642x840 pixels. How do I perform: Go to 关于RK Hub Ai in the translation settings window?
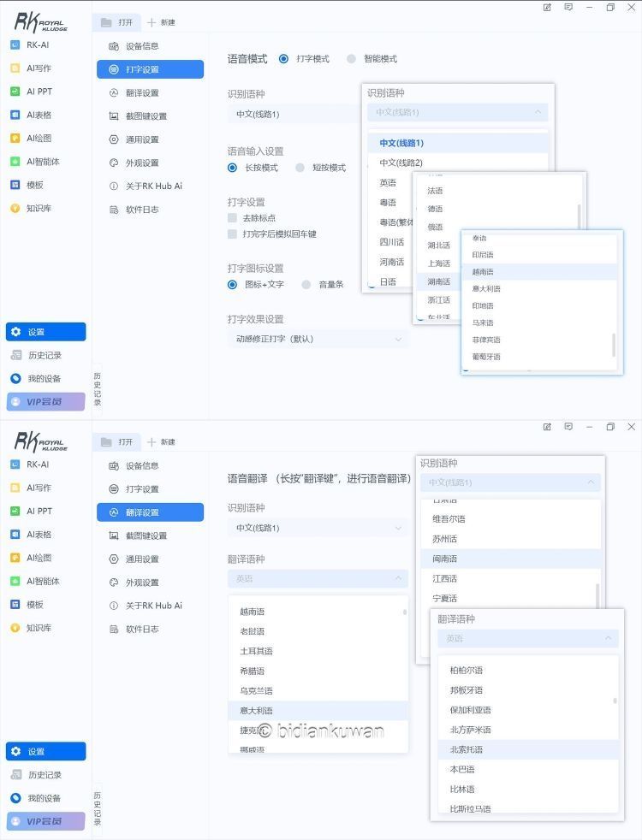click(153, 606)
